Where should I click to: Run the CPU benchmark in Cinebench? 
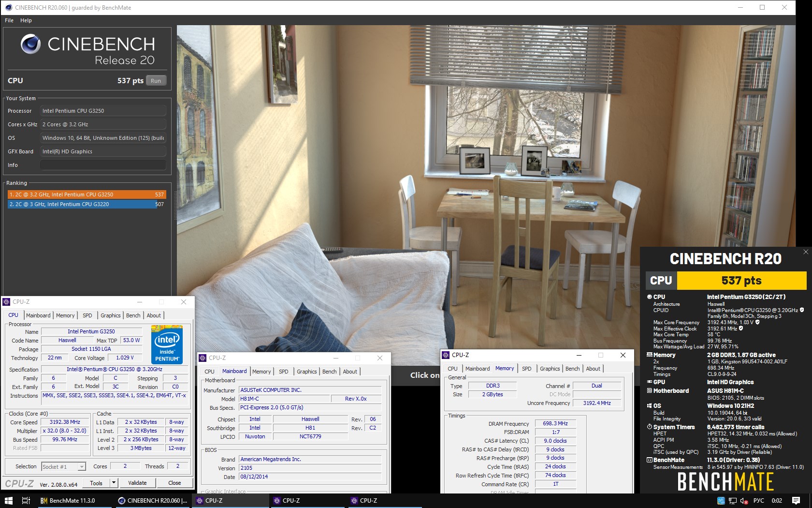point(156,81)
